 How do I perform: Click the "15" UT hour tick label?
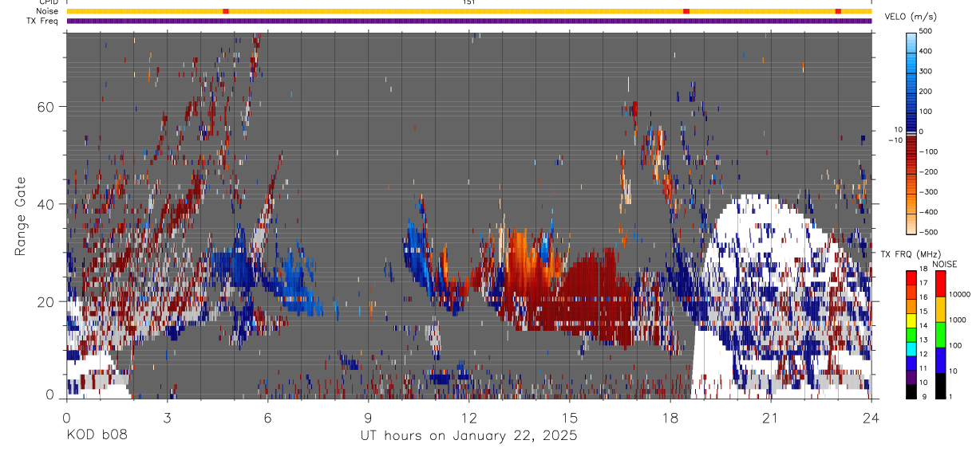[x=570, y=418]
